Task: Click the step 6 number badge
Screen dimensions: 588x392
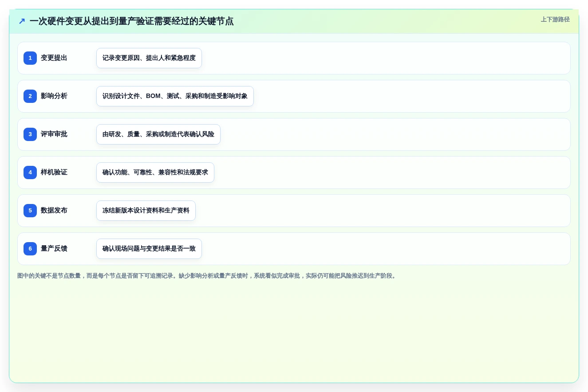Action: click(30, 249)
